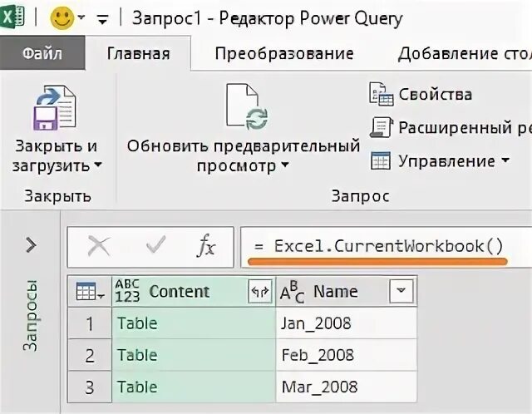532x414 pixels.
Task: Open the Quick Access Toolbar customize arrow
Action: coord(102,20)
